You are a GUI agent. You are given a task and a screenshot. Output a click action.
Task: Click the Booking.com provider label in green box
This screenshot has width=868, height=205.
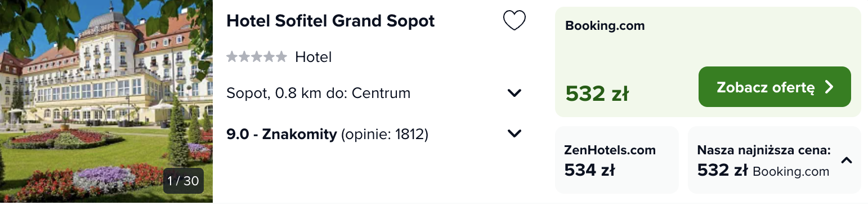(605, 25)
